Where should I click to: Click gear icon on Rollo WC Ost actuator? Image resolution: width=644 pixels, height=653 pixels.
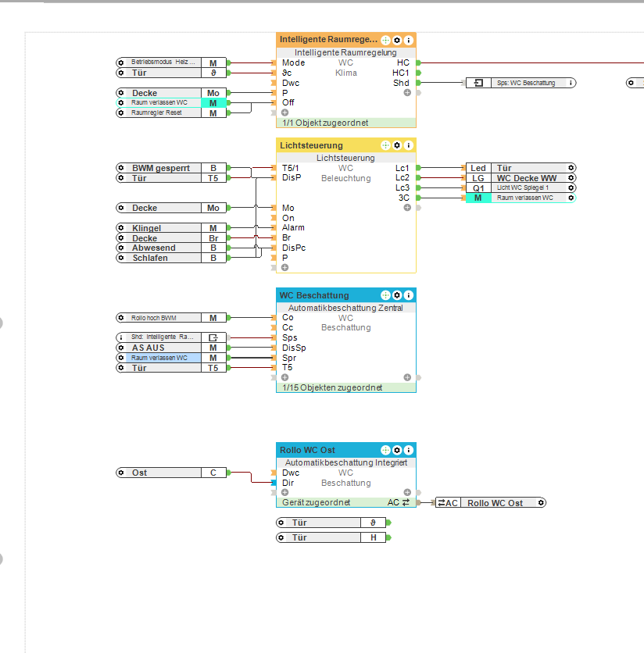pyautogui.click(x=541, y=503)
